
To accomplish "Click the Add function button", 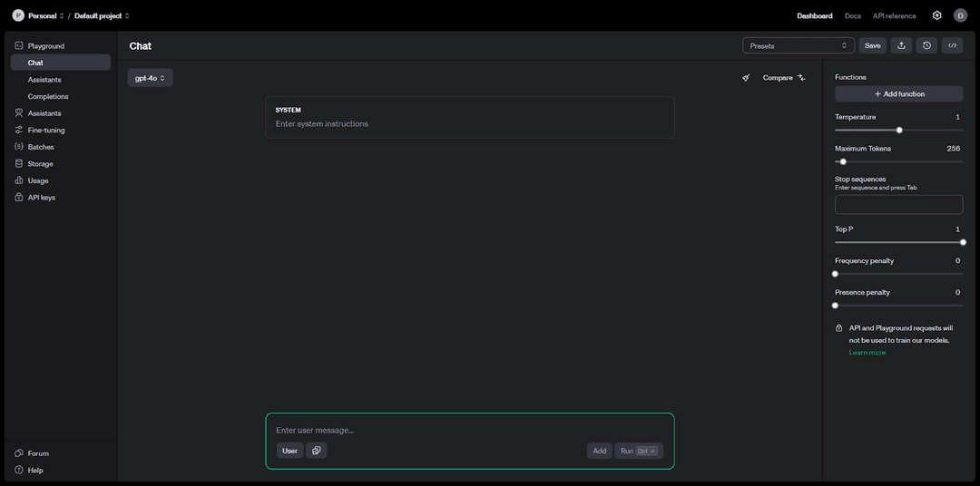I will [898, 93].
